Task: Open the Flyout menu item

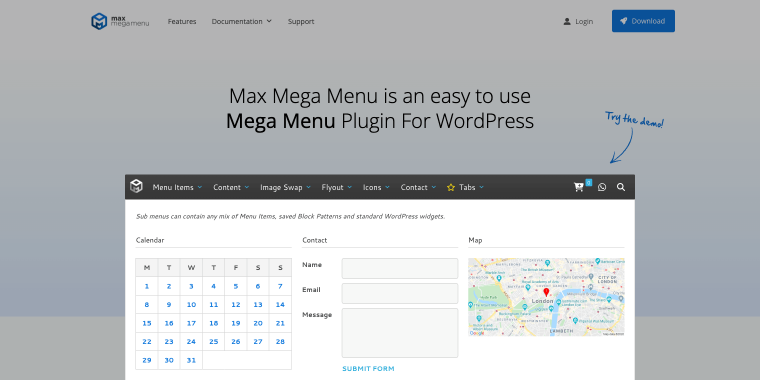Action: pyautogui.click(x=337, y=187)
